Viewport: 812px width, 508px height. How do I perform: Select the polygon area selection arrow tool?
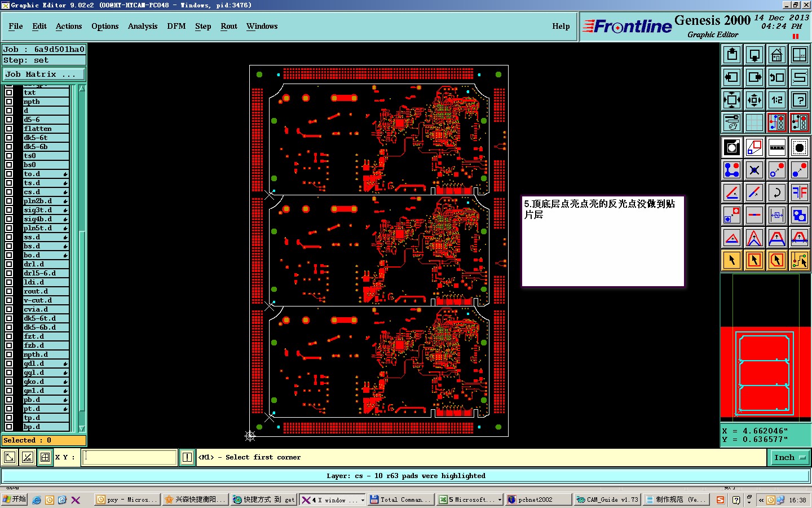pos(777,260)
